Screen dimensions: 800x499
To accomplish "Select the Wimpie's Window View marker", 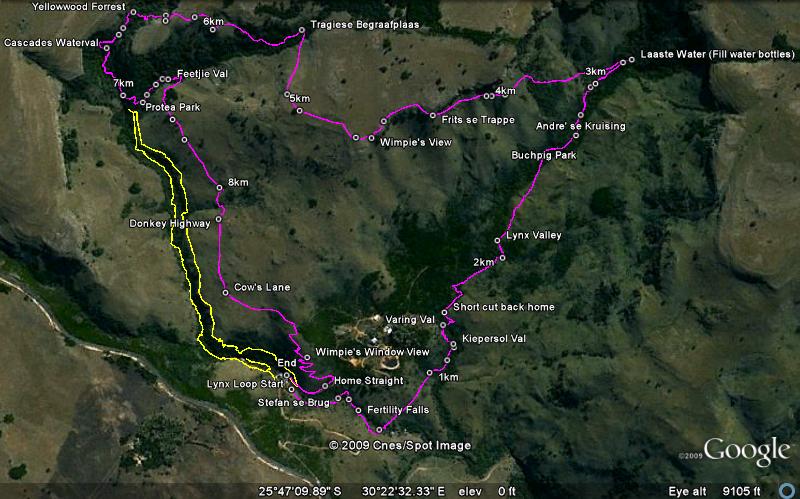I will point(307,358).
